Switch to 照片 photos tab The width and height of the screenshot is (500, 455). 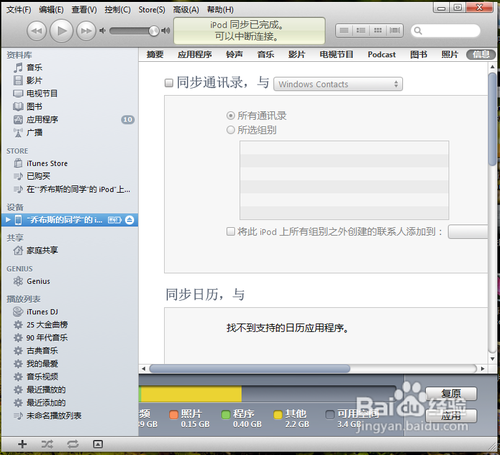tap(450, 54)
